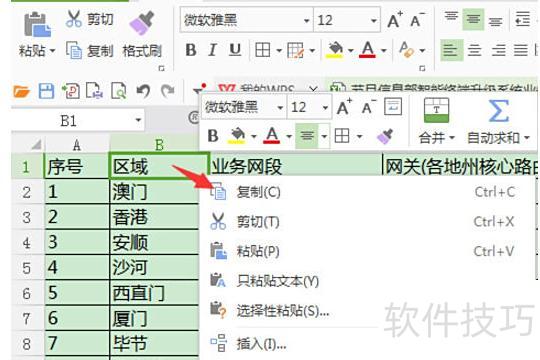
Task: Click the Print Preview icon
Action: point(118,91)
